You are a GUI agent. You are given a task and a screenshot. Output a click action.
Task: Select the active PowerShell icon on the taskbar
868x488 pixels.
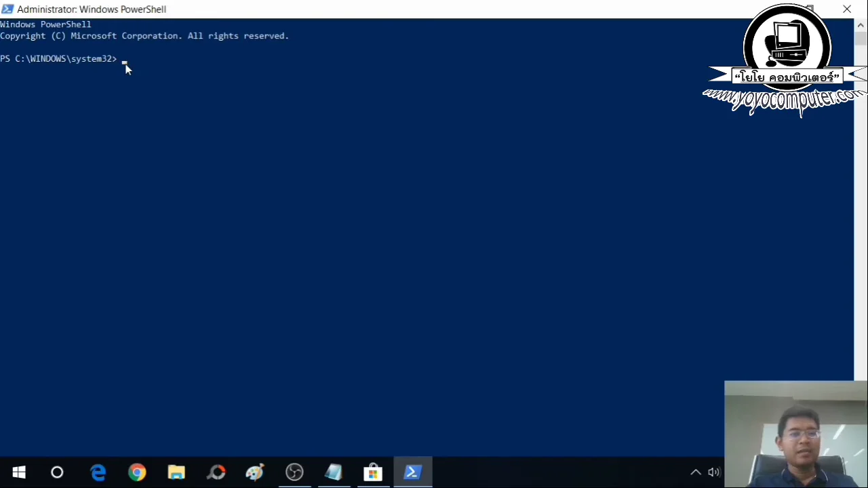click(412, 472)
